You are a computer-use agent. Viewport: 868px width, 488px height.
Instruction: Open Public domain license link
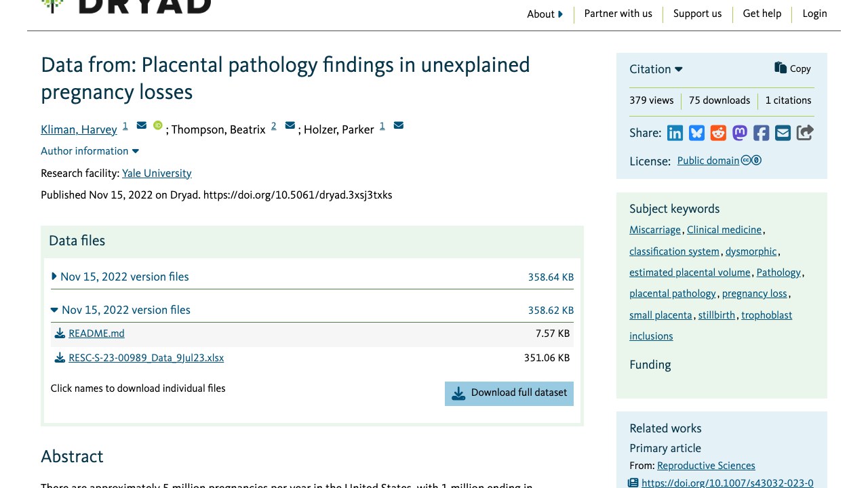[708, 161]
